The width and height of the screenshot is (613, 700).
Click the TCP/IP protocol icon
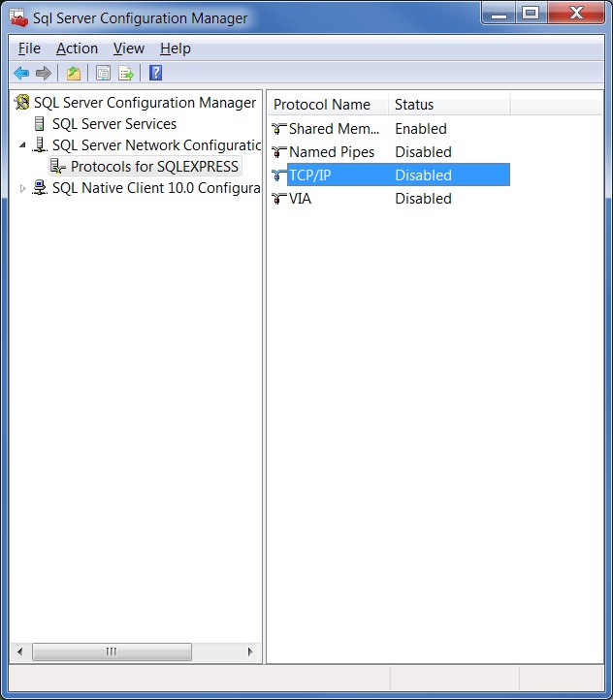278,175
